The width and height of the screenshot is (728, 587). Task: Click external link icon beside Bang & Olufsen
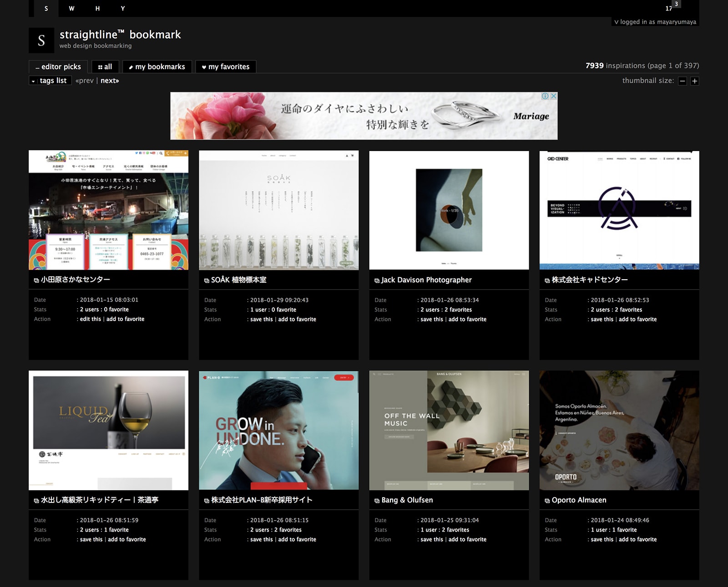pos(377,501)
